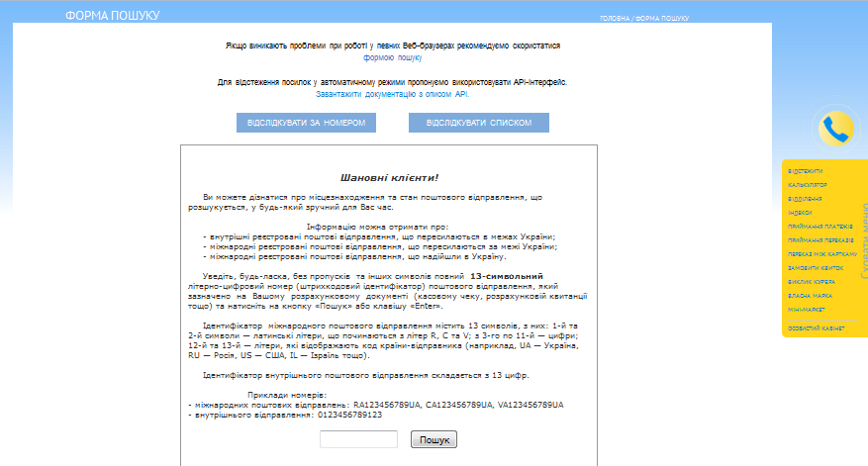Image resolution: width=868 pixels, height=466 pixels.
Task: Collapse menu via 'Сховати меню' label
Action: pyautogui.click(x=864, y=240)
